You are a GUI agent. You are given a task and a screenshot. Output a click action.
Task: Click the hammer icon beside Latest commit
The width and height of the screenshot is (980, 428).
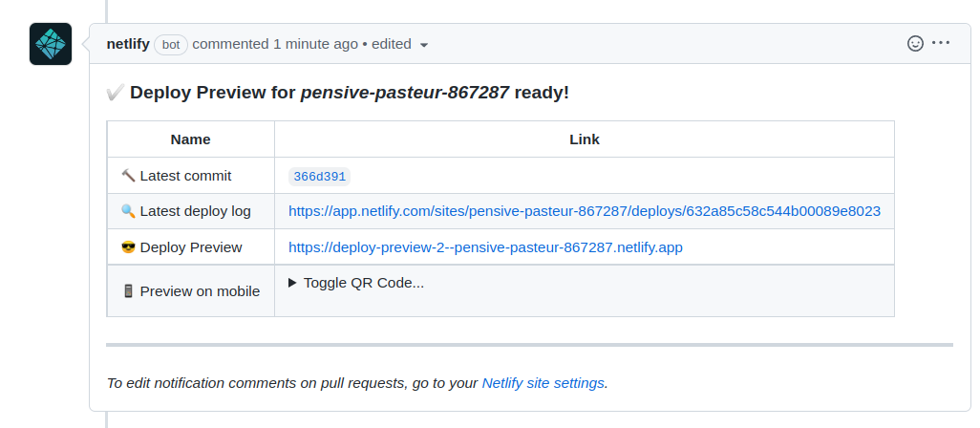click(128, 176)
